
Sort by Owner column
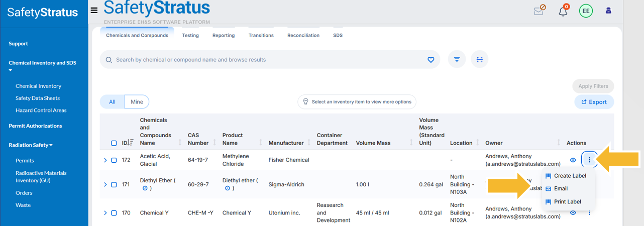pos(559,143)
